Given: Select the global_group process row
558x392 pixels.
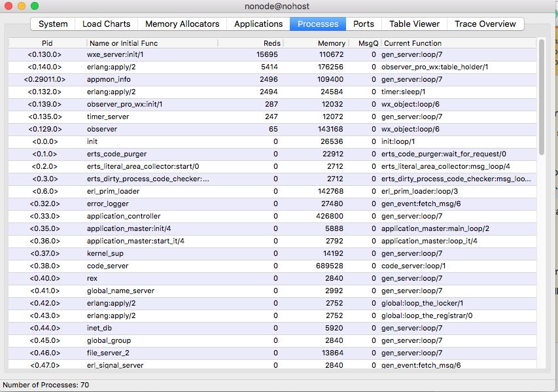Looking at the screenshot, I should 272,341.
